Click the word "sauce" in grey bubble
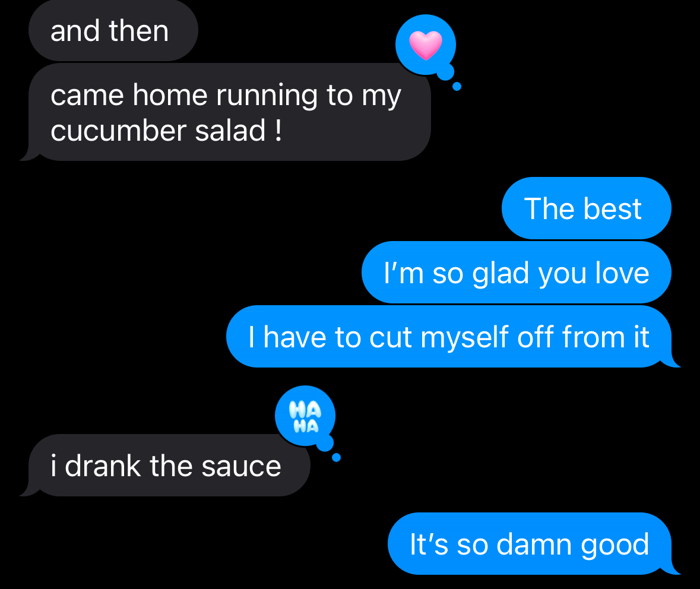This screenshot has width=700, height=589. [x=241, y=467]
